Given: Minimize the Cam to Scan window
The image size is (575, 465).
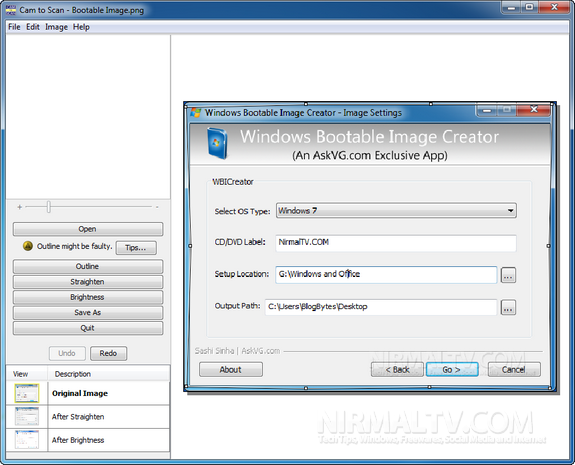Looking at the screenshot, I should click(x=511, y=7).
